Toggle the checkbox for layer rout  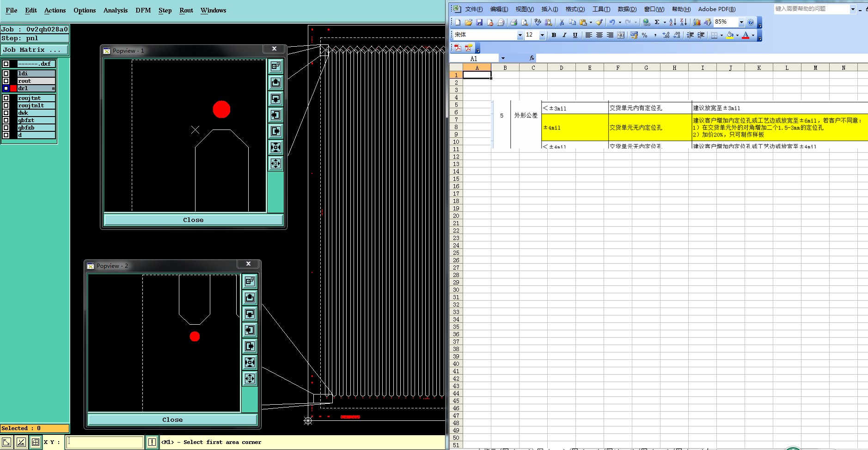6,81
